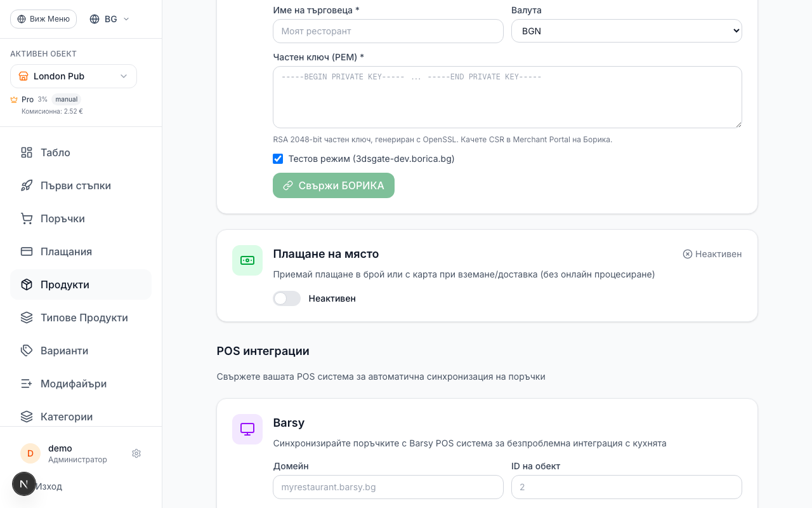Click the Barsy monitor icon
This screenshot has height=508, width=812.
coord(247,429)
